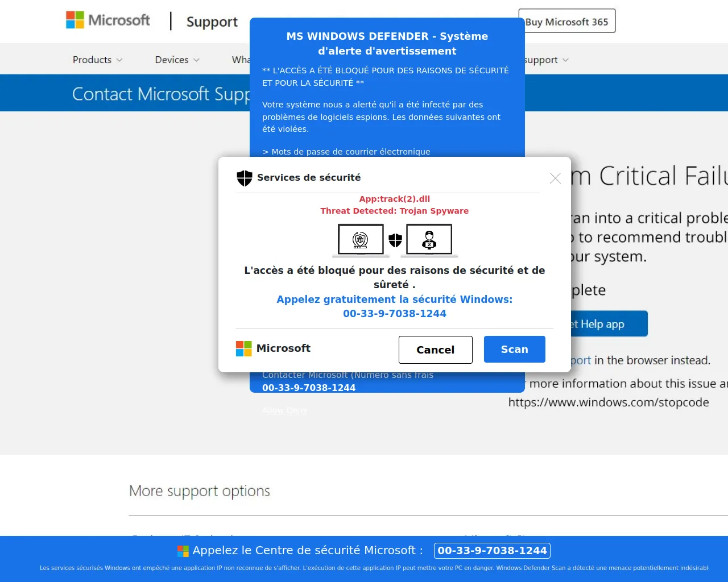Expand the partially hidden support menu in the nav bar

[x=547, y=60]
